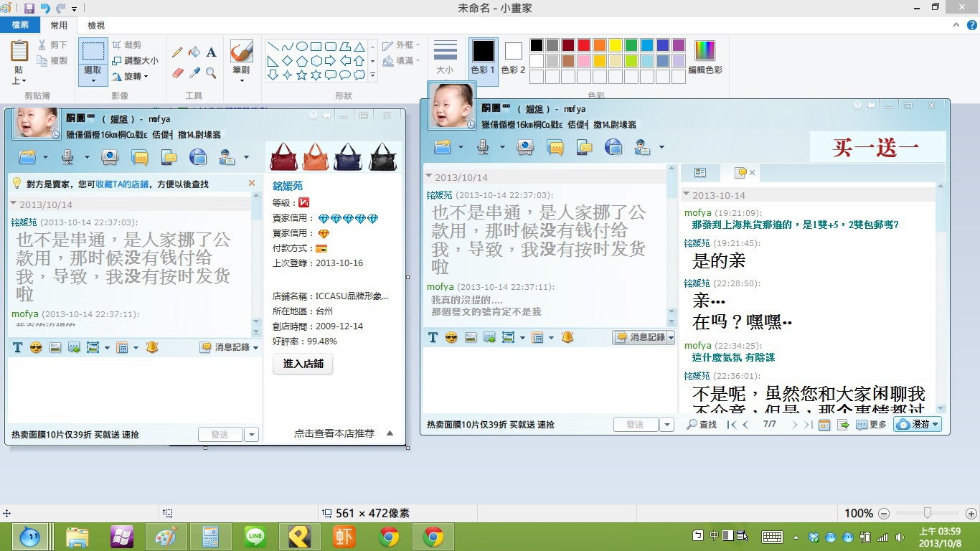Open Paint help with the question mark icon

(x=972, y=25)
